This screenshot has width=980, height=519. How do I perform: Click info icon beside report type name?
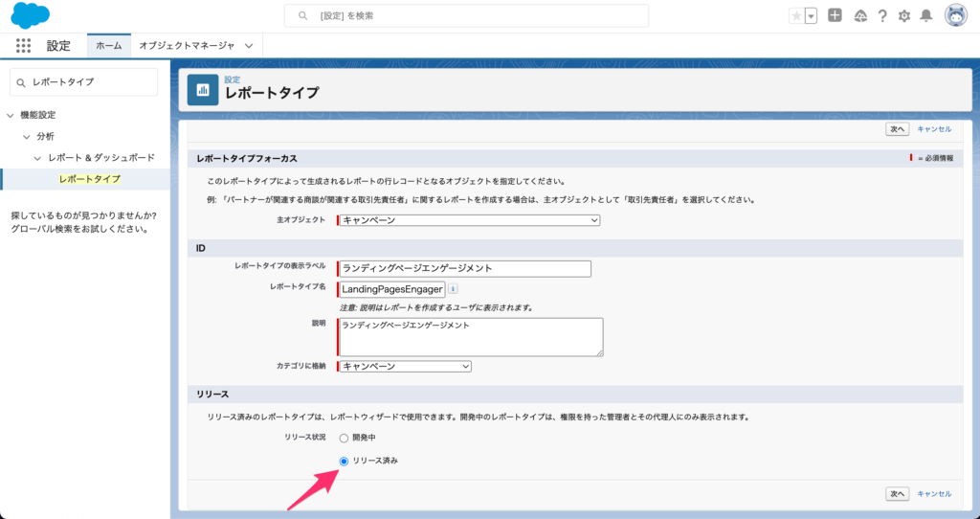click(453, 288)
